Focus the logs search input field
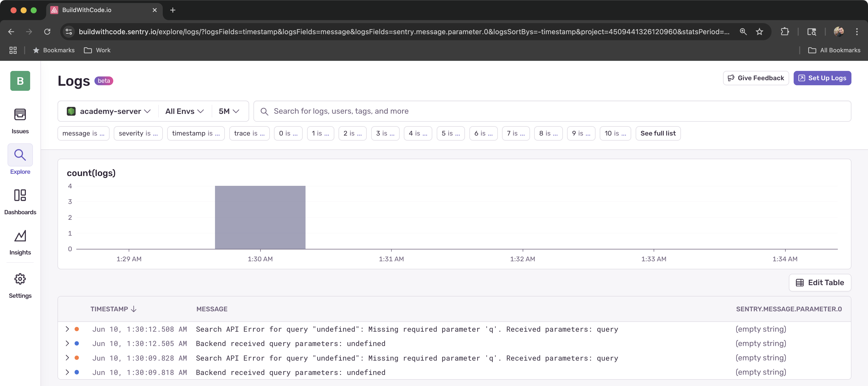 (x=552, y=111)
